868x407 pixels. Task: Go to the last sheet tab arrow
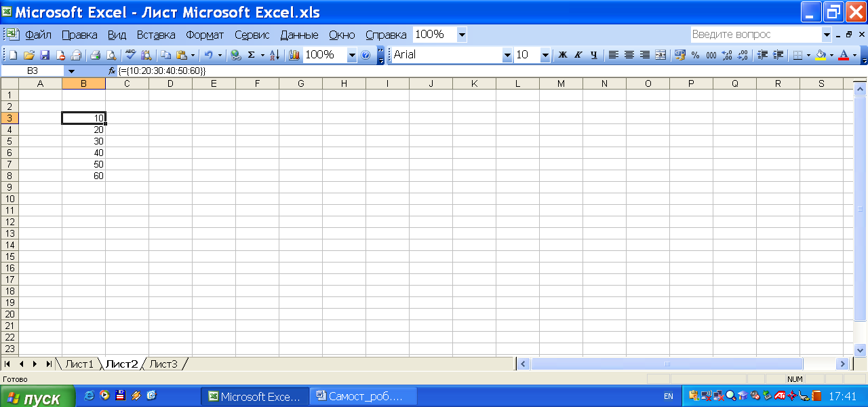pyautogui.click(x=49, y=364)
